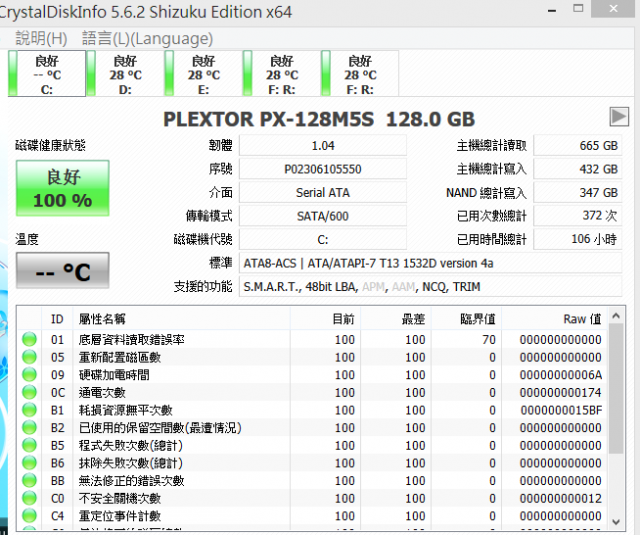Image resolution: width=640 pixels, height=535 pixels.
Task: Click the green status dot for attribute B5
Action: coord(29,445)
